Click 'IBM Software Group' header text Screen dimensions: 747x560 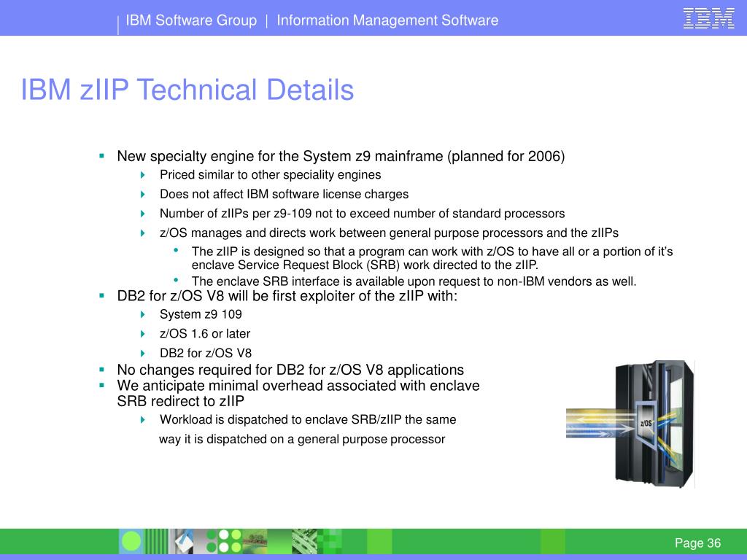click(191, 20)
